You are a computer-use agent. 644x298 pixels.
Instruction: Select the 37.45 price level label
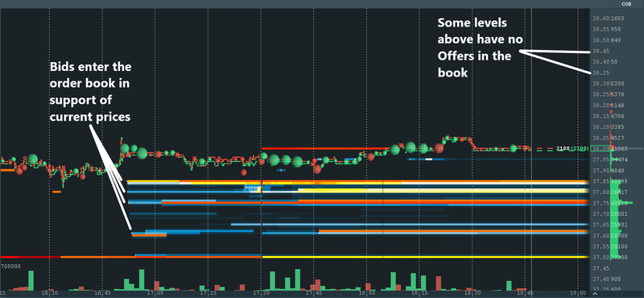pos(601,268)
